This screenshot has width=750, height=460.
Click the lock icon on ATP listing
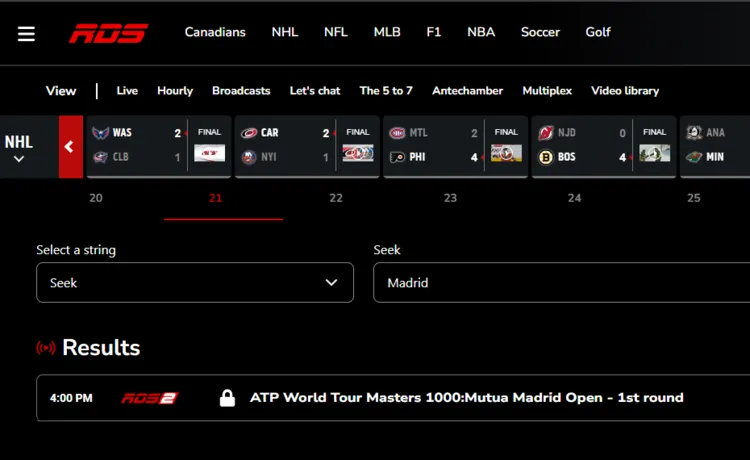coord(227,397)
